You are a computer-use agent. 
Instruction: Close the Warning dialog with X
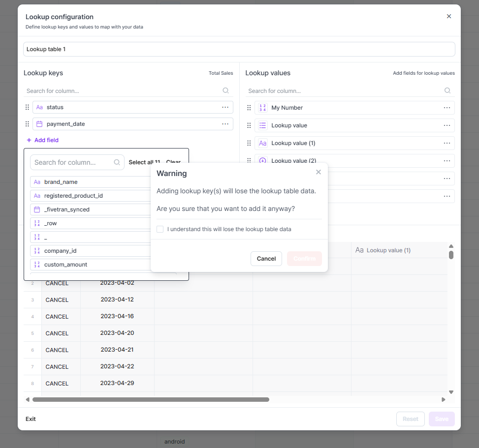tap(318, 172)
